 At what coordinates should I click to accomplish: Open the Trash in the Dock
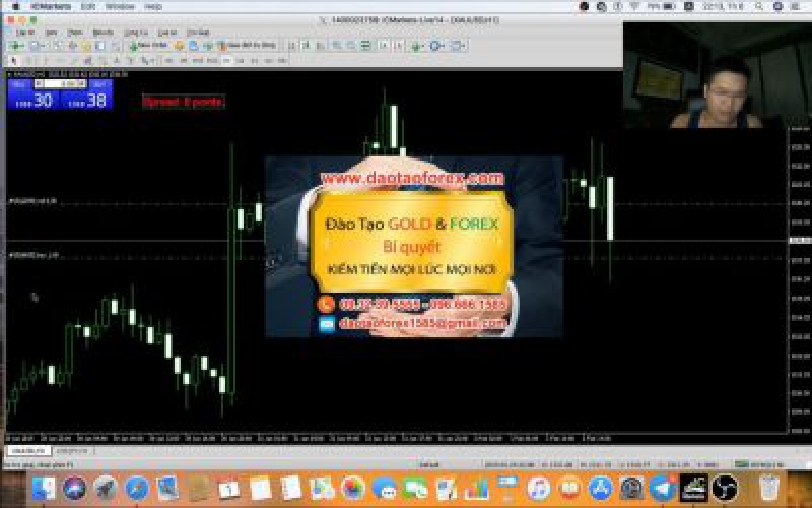point(769,488)
